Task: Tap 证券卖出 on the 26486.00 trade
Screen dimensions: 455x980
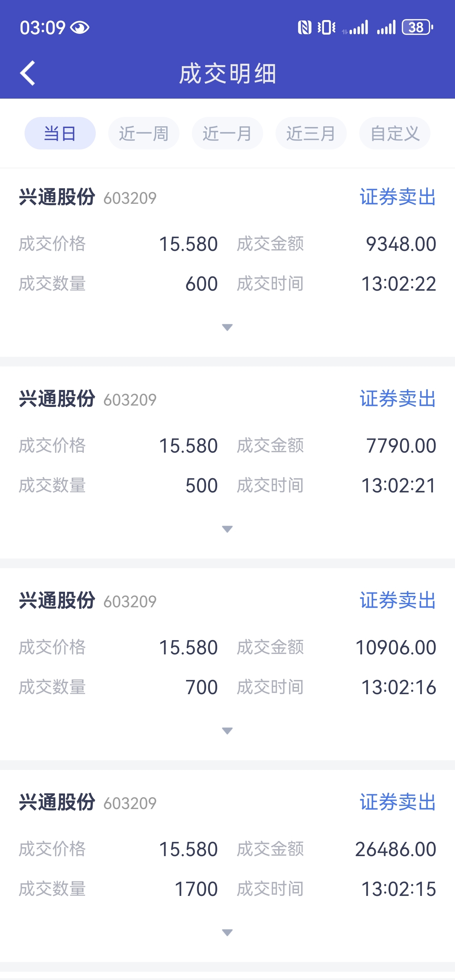Action: pos(398,802)
